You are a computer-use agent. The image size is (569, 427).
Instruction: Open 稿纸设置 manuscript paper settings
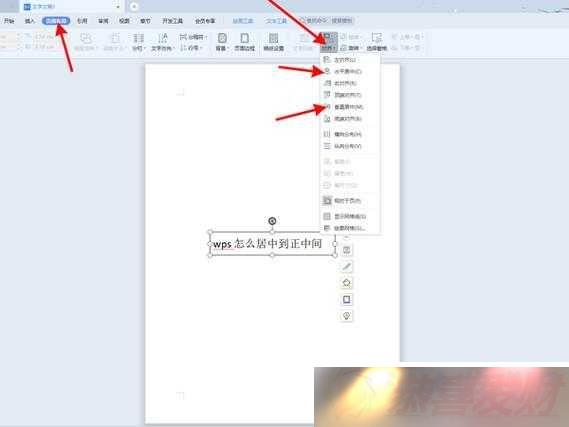(274, 42)
